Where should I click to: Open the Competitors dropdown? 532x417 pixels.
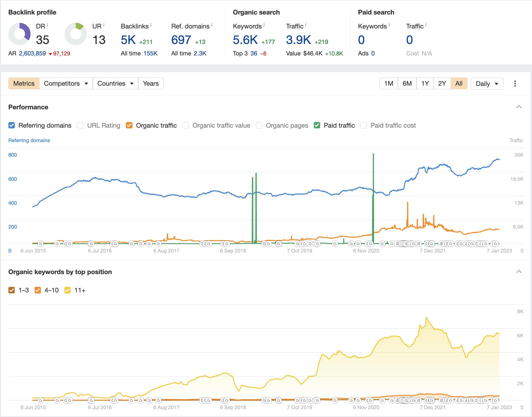coord(66,83)
